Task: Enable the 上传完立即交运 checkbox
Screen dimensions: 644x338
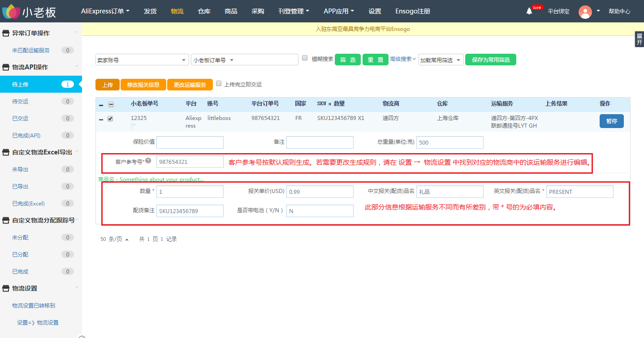Action: point(219,83)
